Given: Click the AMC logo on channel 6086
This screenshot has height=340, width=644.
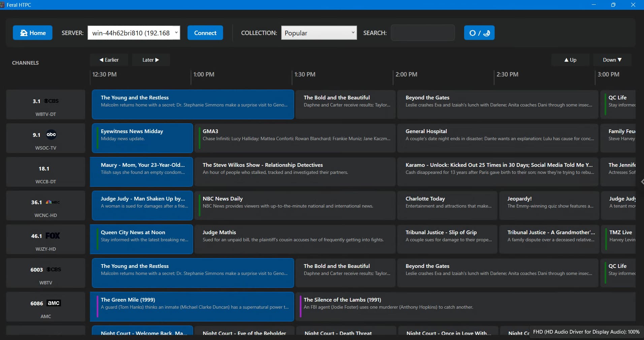Looking at the screenshot, I should pos(54,303).
